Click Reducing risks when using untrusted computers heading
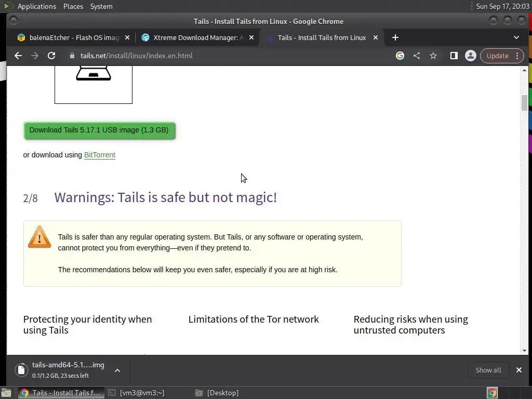The image size is (532, 399). pos(411,325)
